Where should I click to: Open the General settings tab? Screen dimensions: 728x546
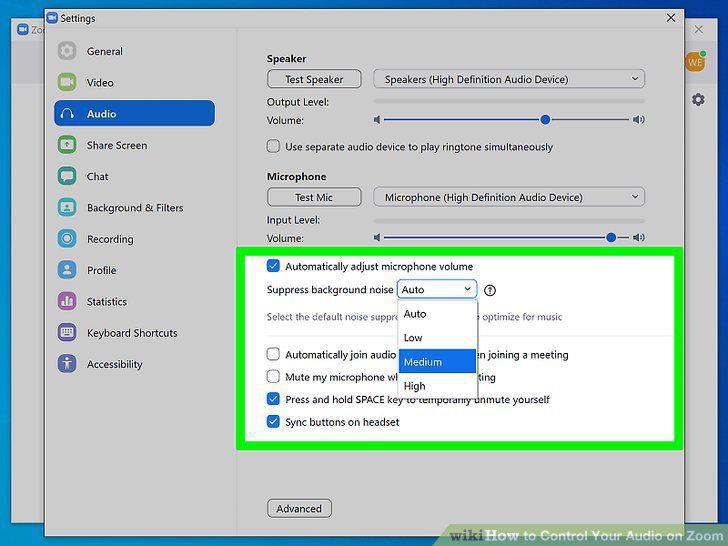tap(135, 51)
